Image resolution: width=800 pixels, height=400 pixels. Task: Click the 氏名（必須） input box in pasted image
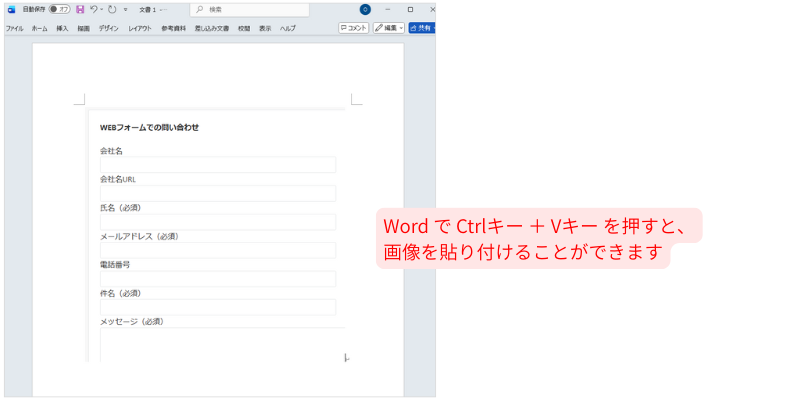[218, 222]
